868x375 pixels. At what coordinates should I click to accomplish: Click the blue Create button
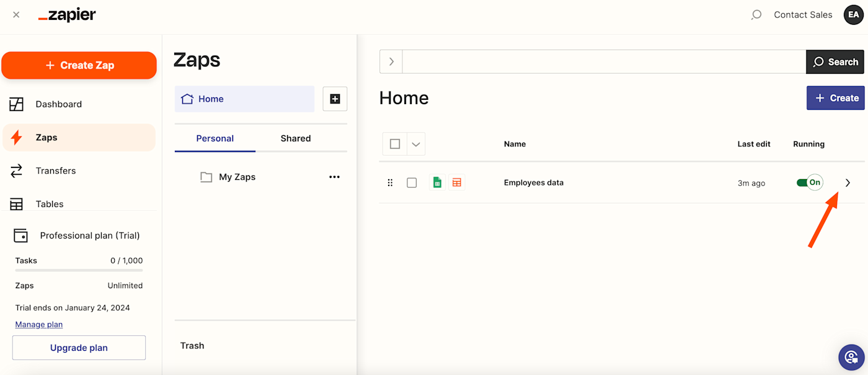[836, 98]
